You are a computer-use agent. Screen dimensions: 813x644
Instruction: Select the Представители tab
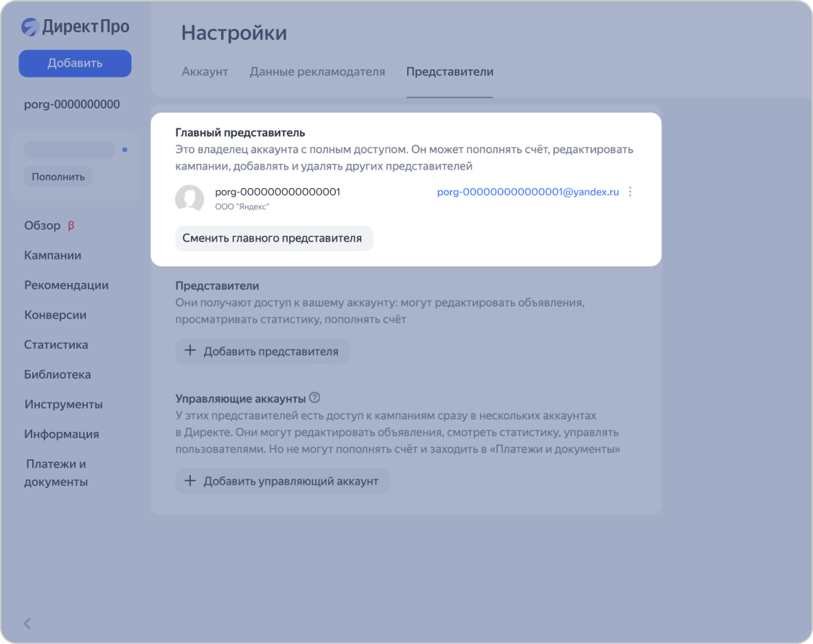450,71
